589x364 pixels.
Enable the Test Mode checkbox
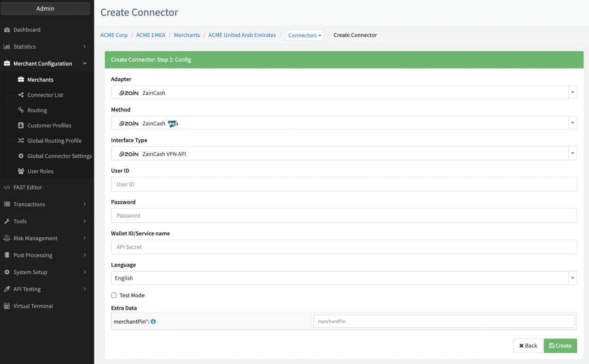pos(114,295)
